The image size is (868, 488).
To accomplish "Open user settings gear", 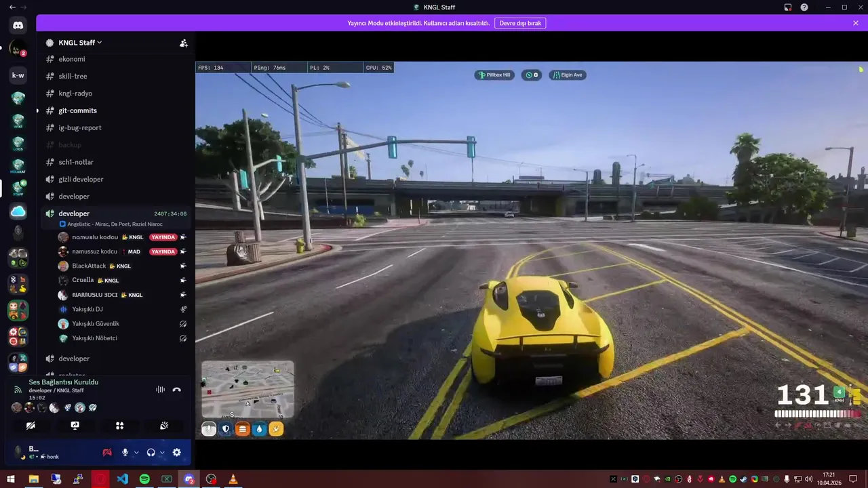I will coord(177,452).
